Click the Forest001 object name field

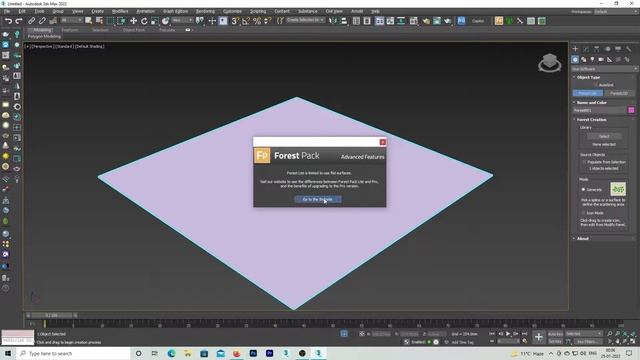[x=599, y=110]
